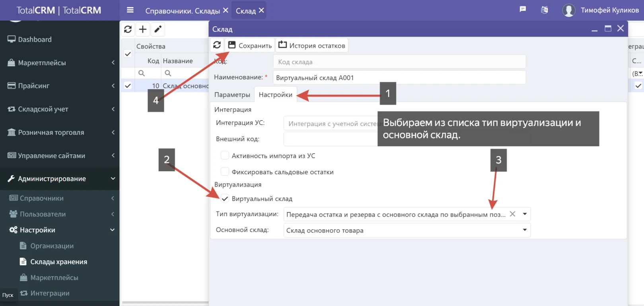
Task: Switch to the Параметры tab
Action: [x=232, y=95]
